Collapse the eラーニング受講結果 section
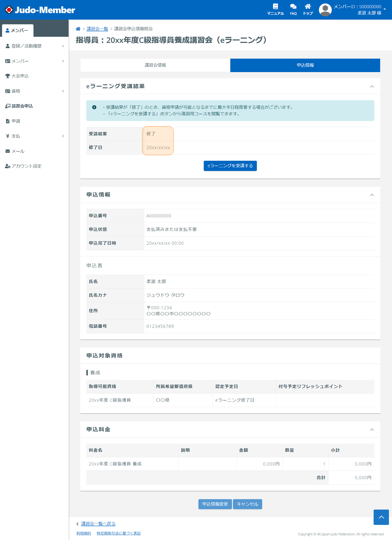 pyautogui.click(x=372, y=86)
